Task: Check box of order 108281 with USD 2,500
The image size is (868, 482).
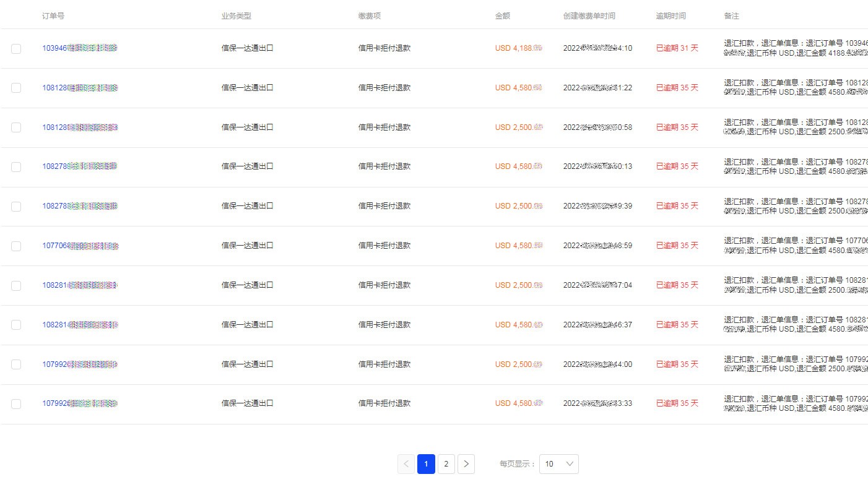Action: (16, 286)
